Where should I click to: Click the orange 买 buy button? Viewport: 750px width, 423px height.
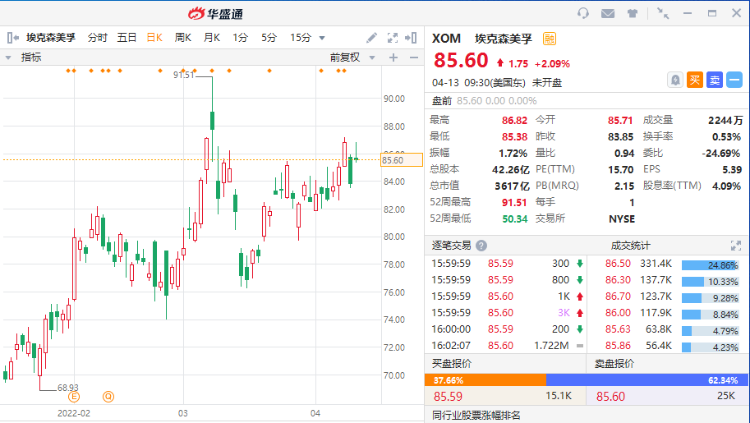tap(695, 80)
